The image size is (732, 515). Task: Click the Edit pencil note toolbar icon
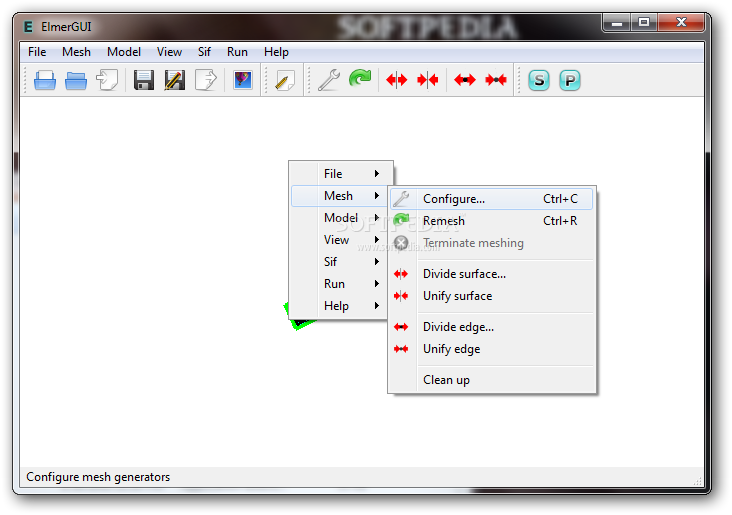point(284,80)
